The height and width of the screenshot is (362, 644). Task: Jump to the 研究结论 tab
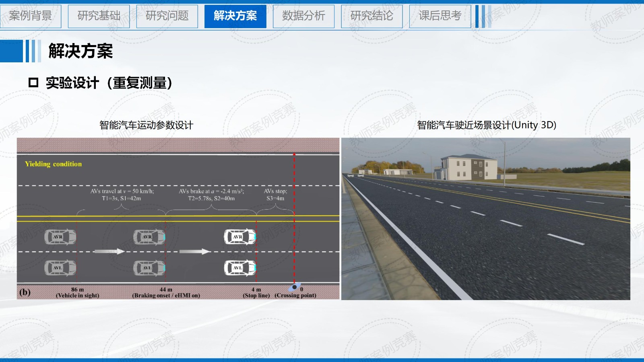coord(372,16)
